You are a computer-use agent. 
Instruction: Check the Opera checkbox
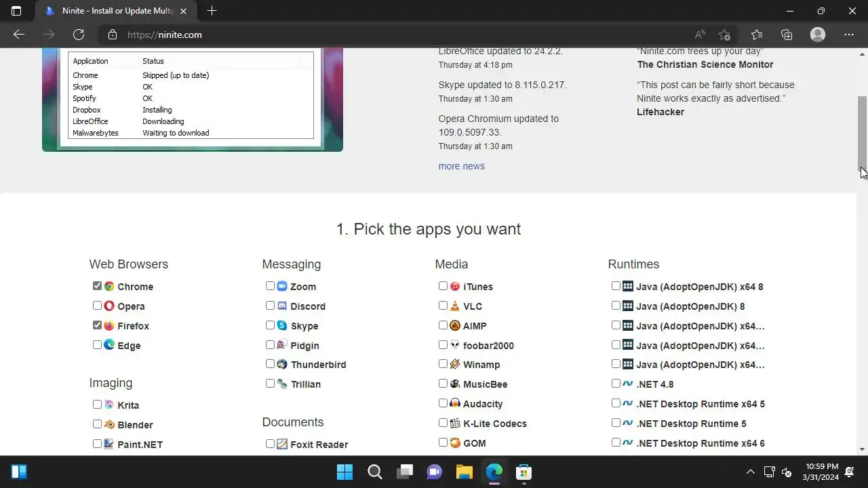coord(97,306)
